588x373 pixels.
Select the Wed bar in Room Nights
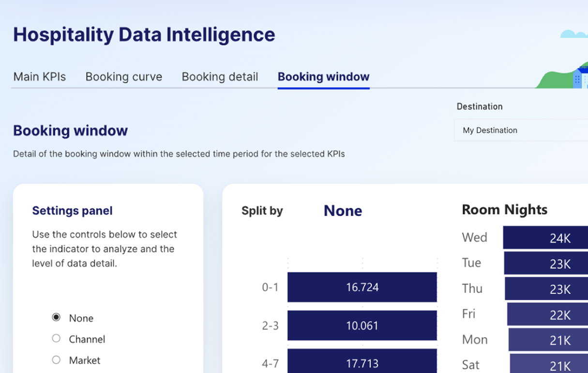click(545, 237)
